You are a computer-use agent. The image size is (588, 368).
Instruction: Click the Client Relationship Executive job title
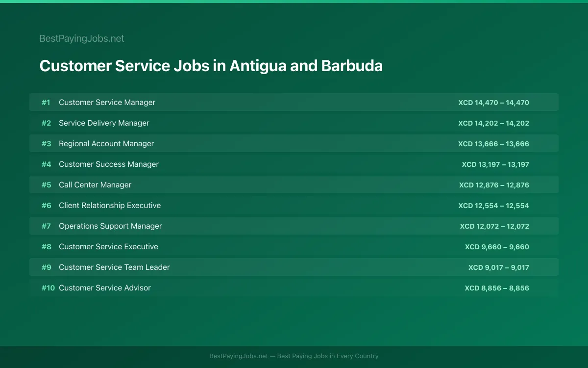(110, 206)
